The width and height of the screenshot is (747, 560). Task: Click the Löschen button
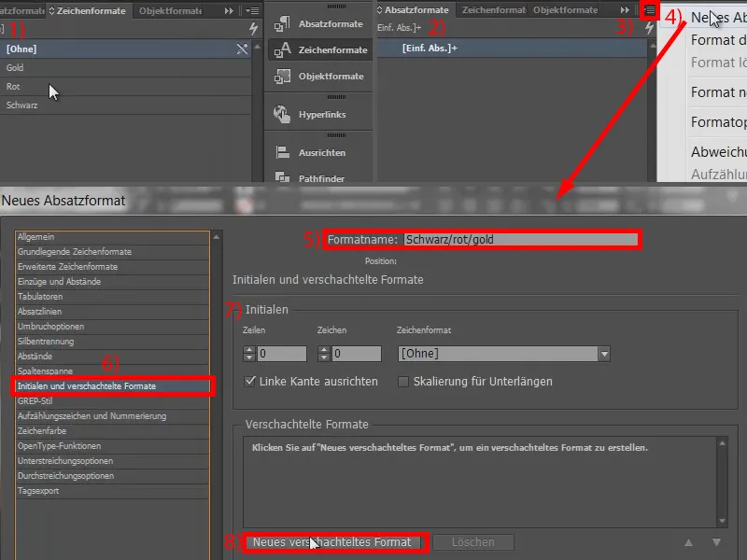click(473, 542)
